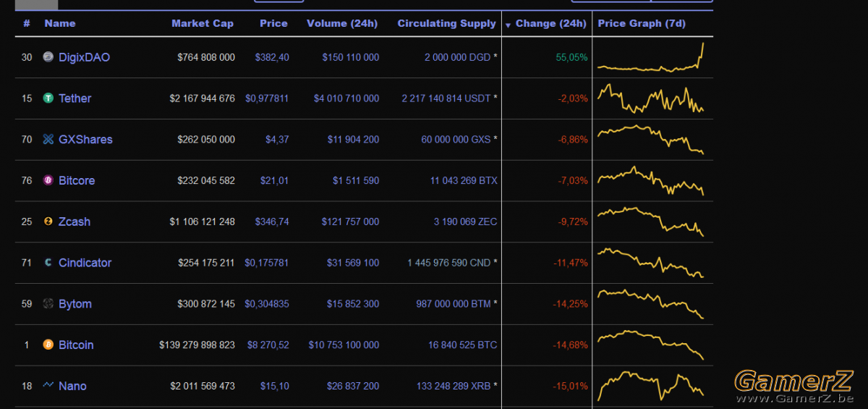Select Nano change value -15,01%
The width and height of the screenshot is (868, 409).
571,386
